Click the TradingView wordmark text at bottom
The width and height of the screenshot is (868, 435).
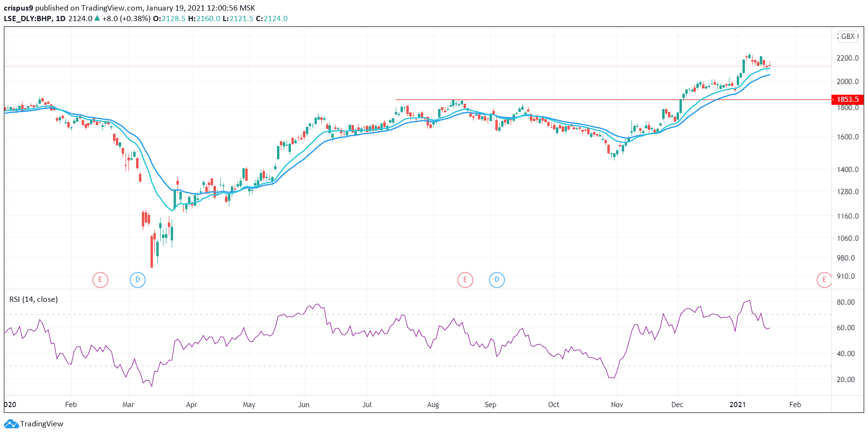click(x=42, y=424)
